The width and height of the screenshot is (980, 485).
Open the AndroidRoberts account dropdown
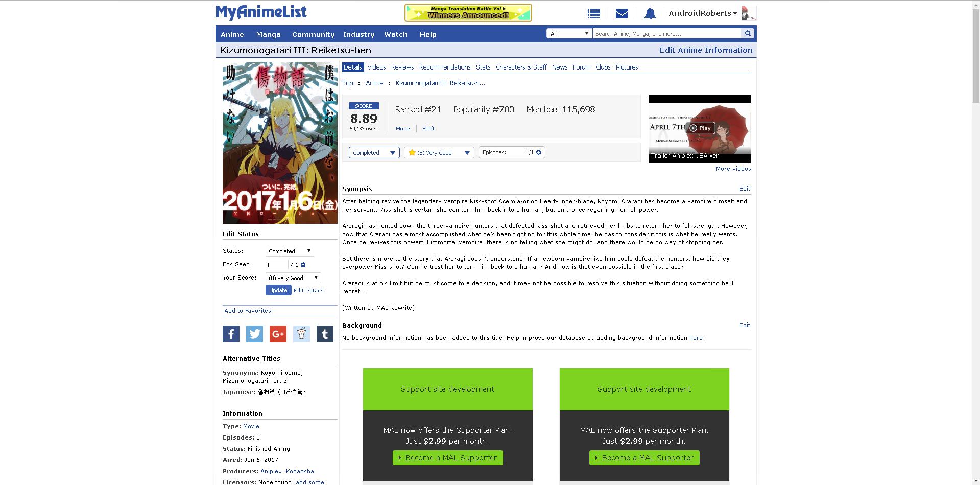(x=703, y=13)
